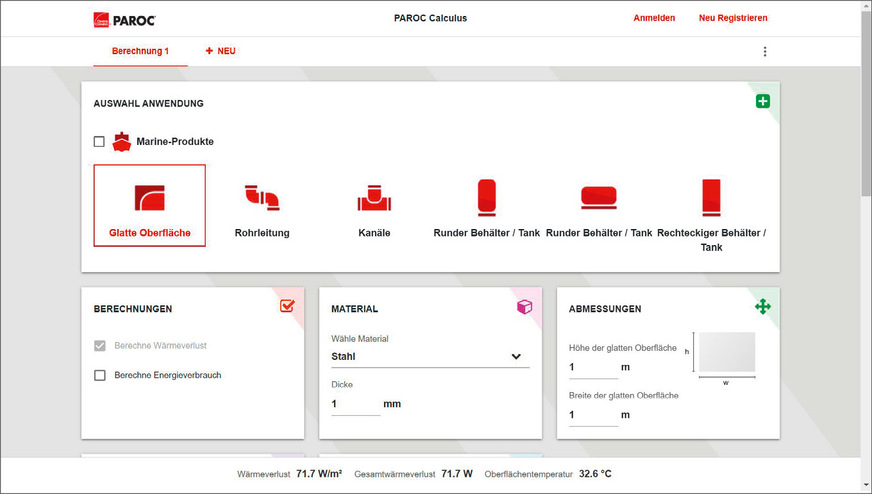Click the Kanäle label text
Screen dimensions: 872x494
tap(374, 233)
